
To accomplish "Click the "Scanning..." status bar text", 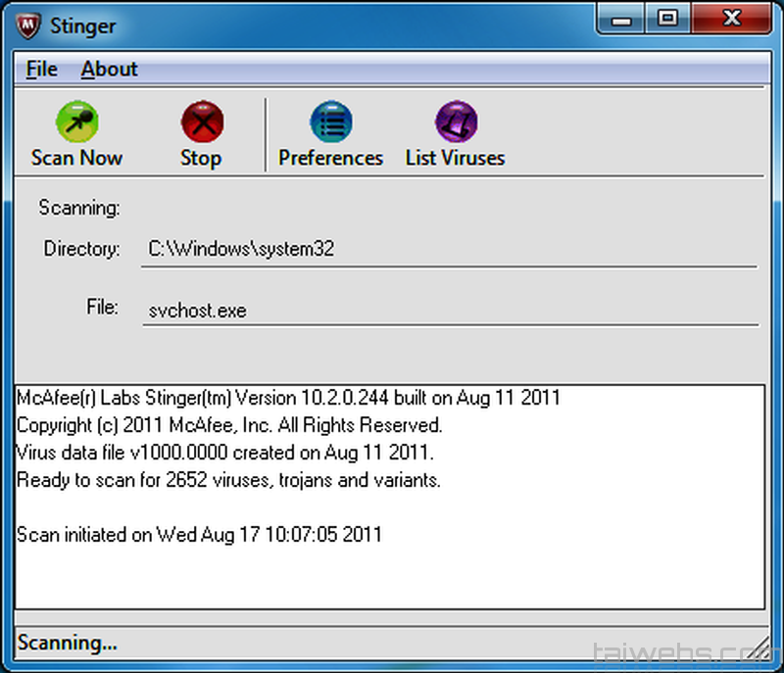I will tap(68, 644).
